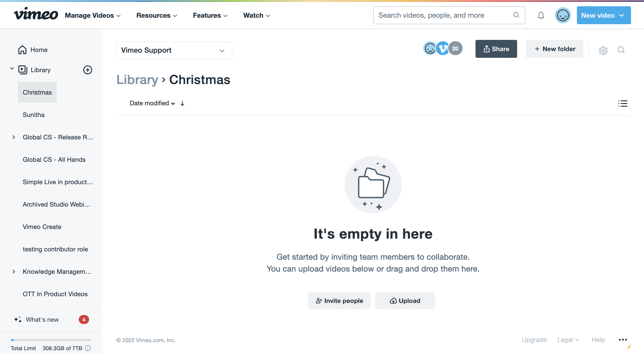Image resolution: width=644 pixels, height=354 pixels.
Task: Click the Share button for Christmas folder
Action: pyautogui.click(x=496, y=48)
